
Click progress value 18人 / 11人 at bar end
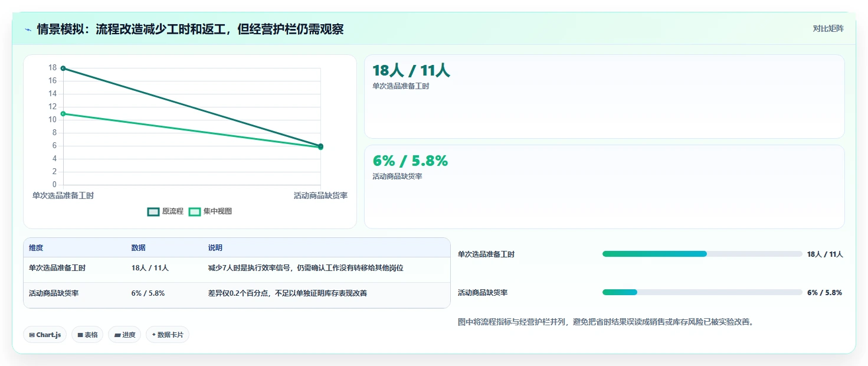pyautogui.click(x=825, y=254)
